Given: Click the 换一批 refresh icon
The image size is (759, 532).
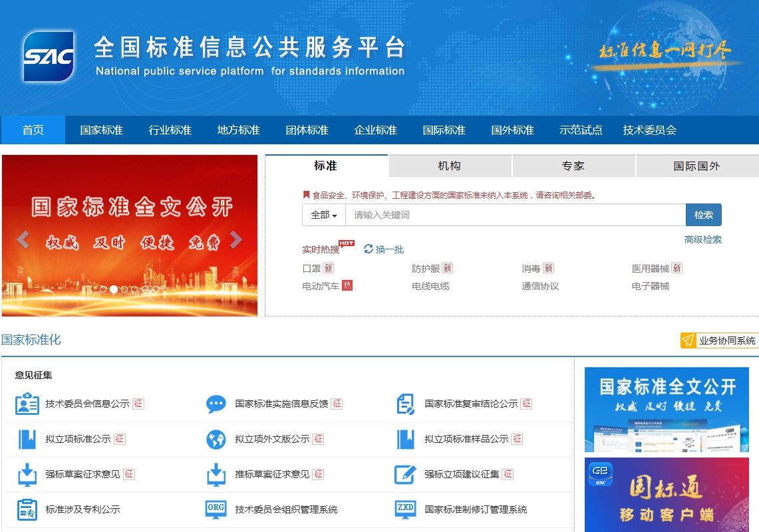Looking at the screenshot, I should tap(369, 249).
